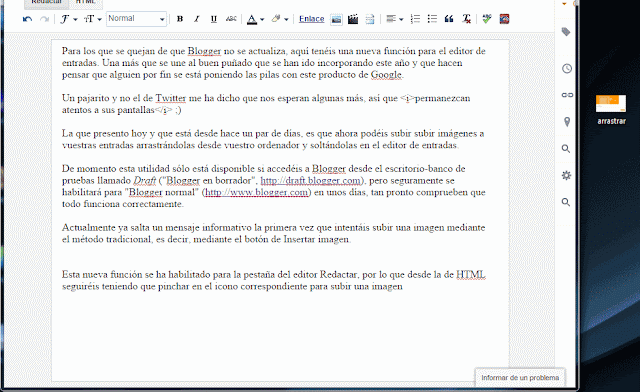
Task: Open the text color dropdown arrow
Action: [x=262, y=19]
